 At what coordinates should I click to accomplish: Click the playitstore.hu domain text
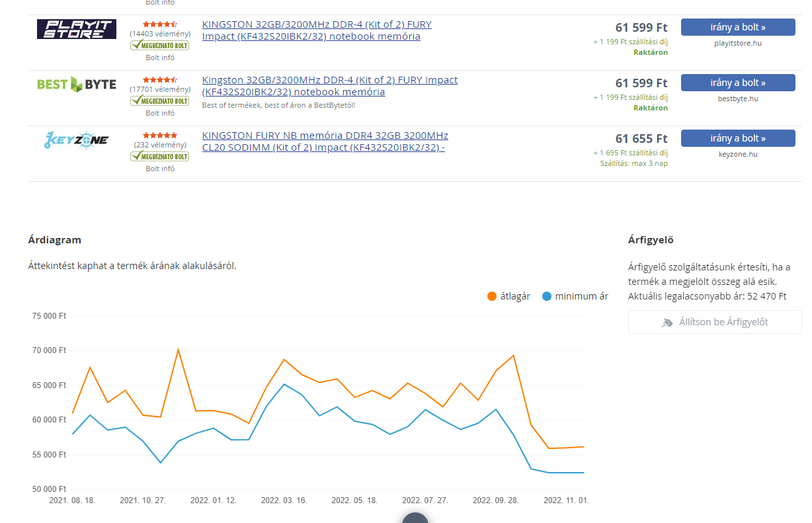(x=738, y=43)
